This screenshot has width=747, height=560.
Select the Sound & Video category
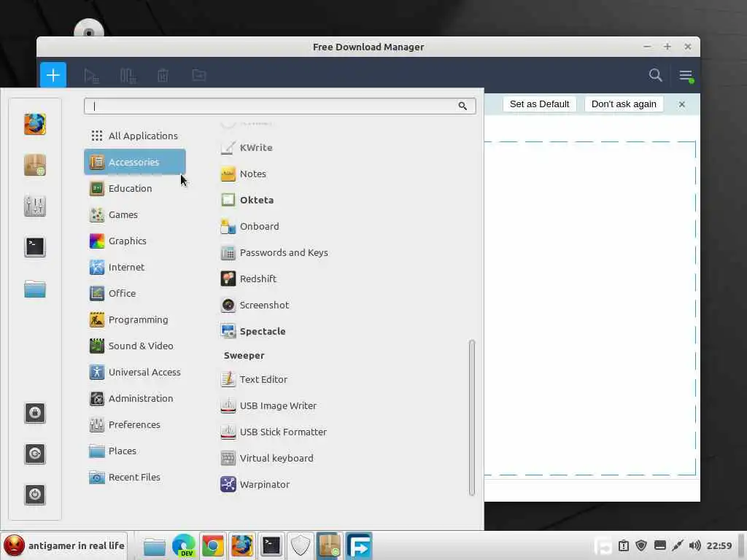point(135,346)
